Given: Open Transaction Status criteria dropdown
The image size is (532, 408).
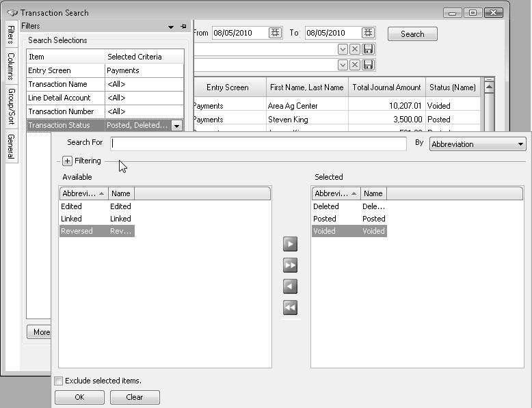Looking at the screenshot, I should (x=176, y=126).
